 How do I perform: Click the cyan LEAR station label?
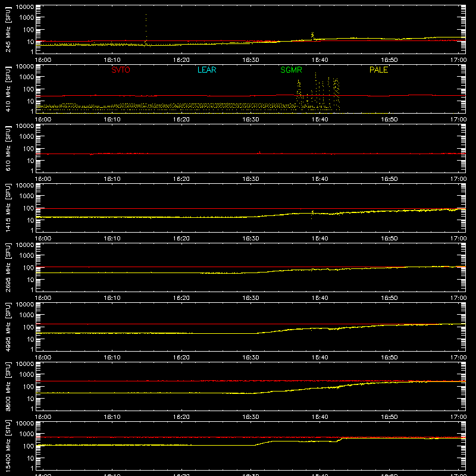coord(206,70)
